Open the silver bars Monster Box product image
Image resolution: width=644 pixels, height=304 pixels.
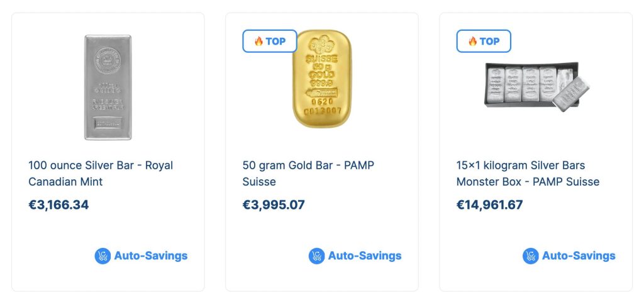535,86
